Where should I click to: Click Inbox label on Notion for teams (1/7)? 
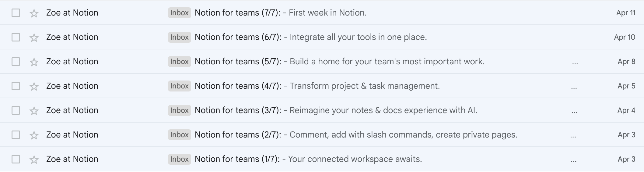point(179,159)
